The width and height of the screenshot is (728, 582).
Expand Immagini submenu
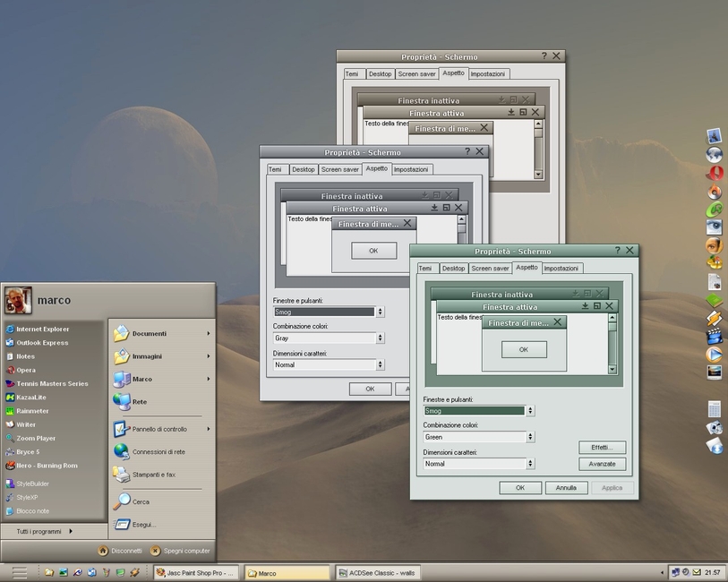(x=209, y=356)
